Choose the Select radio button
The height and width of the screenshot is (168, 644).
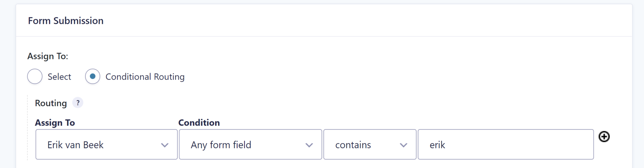click(35, 77)
